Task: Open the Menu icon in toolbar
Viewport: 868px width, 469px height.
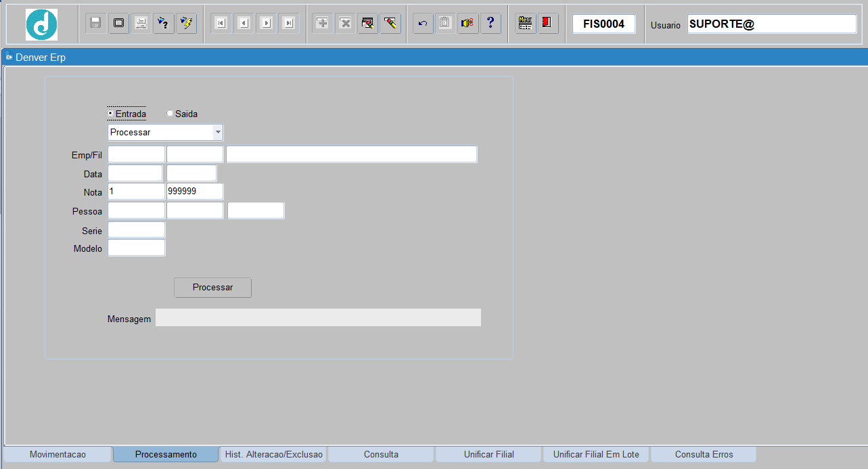Action: [525, 23]
